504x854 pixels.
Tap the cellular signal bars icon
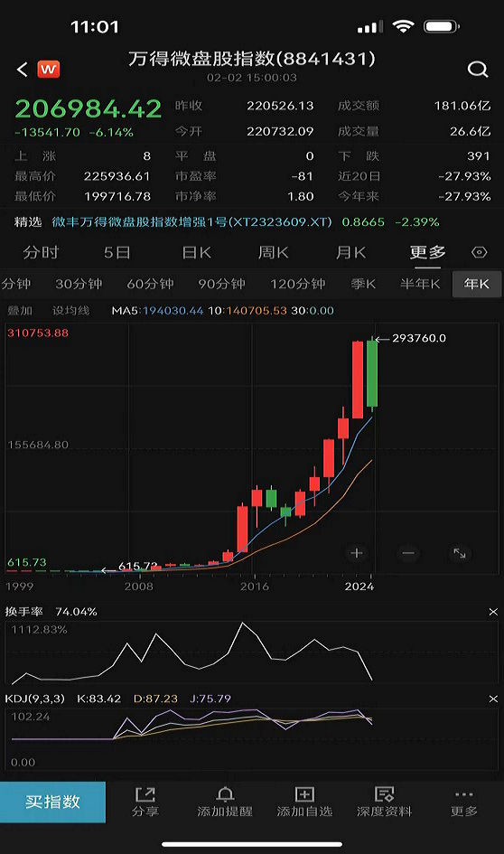(x=370, y=27)
